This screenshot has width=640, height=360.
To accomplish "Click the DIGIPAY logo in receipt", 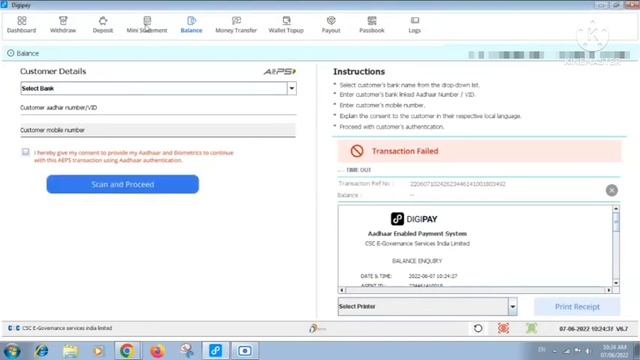I will pos(414,219).
